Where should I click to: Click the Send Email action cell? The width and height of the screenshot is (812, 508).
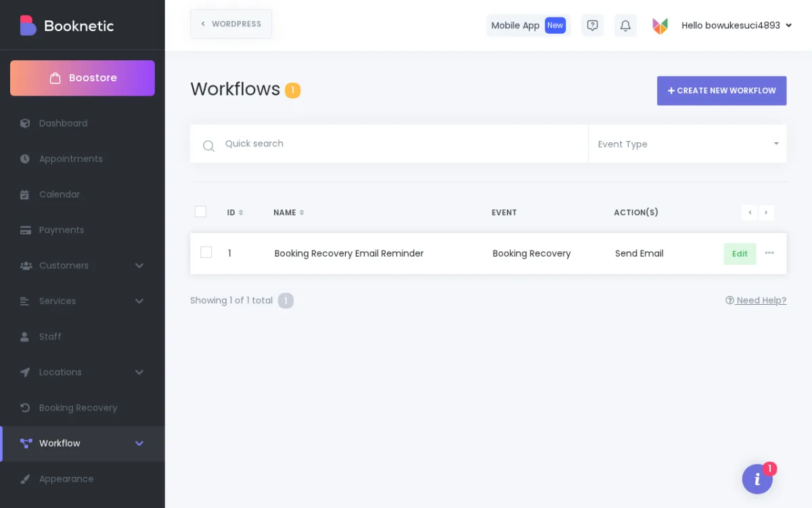point(639,253)
